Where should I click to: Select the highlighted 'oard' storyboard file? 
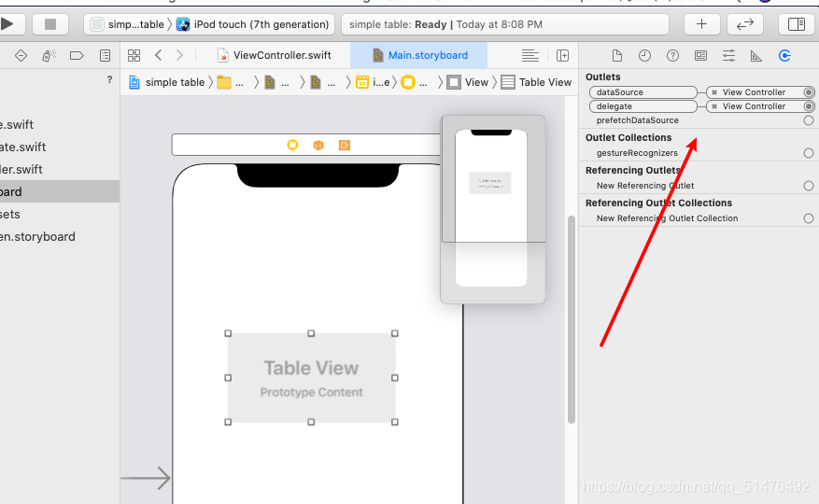(x=60, y=191)
